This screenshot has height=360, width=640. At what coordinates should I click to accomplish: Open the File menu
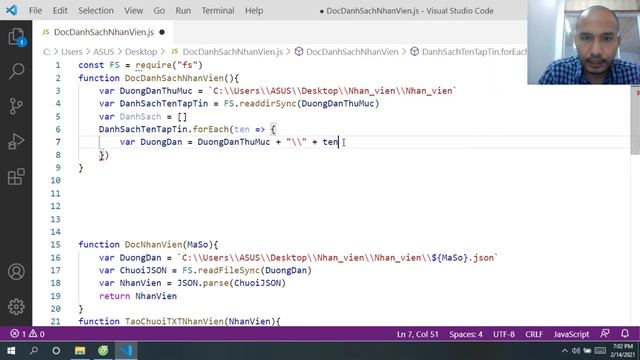[x=36, y=11]
